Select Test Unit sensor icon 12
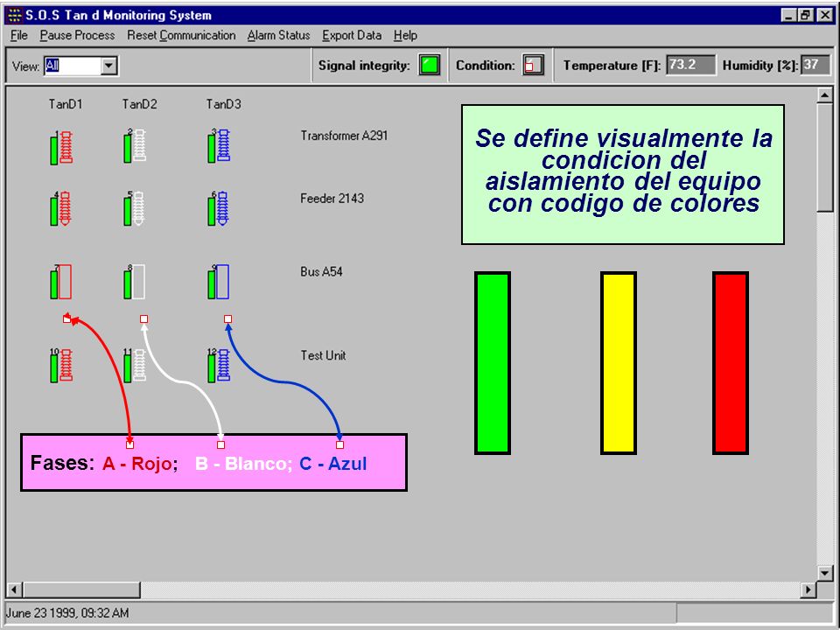This screenshot has width=840, height=630. pyautogui.click(x=219, y=366)
